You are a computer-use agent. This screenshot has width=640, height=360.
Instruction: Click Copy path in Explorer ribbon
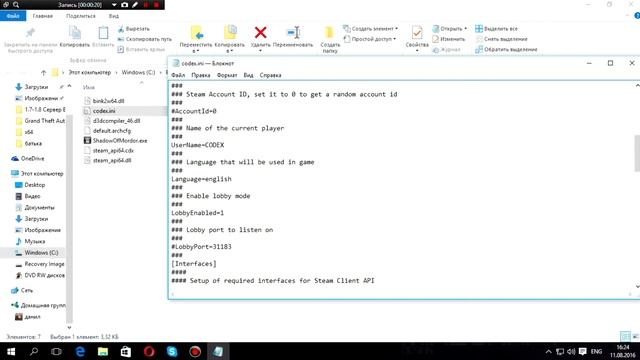[x=144, y=39]
